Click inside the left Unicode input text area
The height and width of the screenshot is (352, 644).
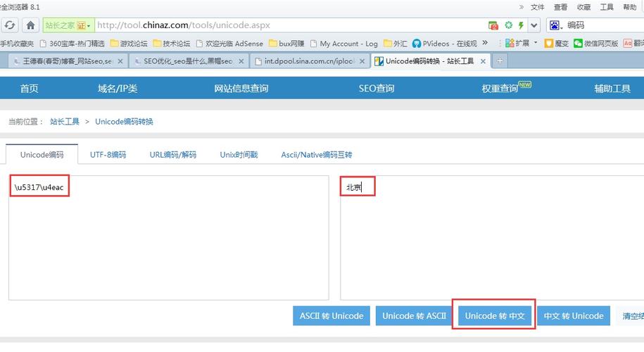169,238
